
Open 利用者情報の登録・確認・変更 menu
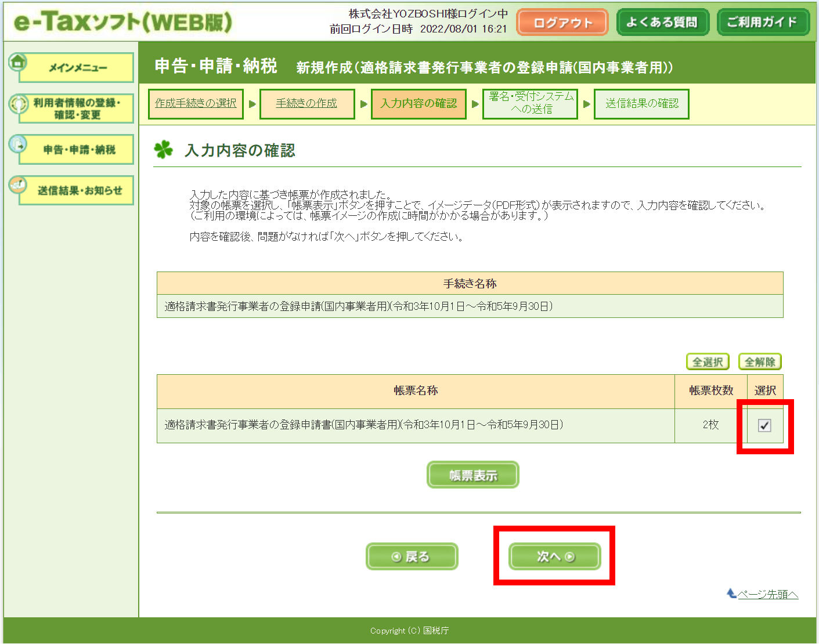pos(77,108)
